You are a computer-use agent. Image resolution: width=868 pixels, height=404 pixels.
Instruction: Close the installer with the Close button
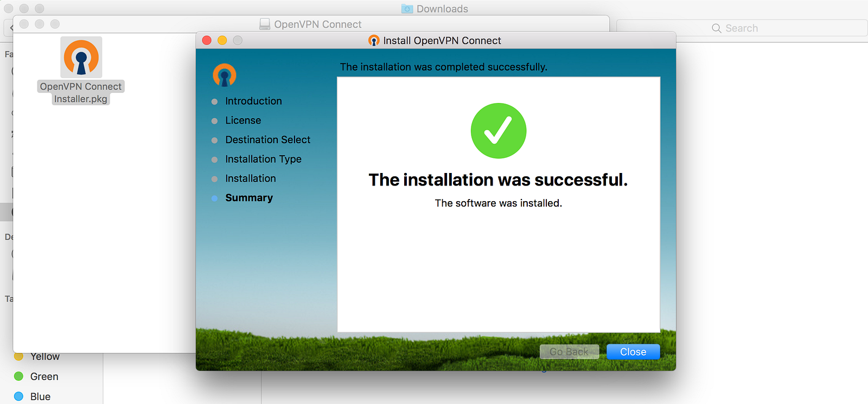(633, 352)
